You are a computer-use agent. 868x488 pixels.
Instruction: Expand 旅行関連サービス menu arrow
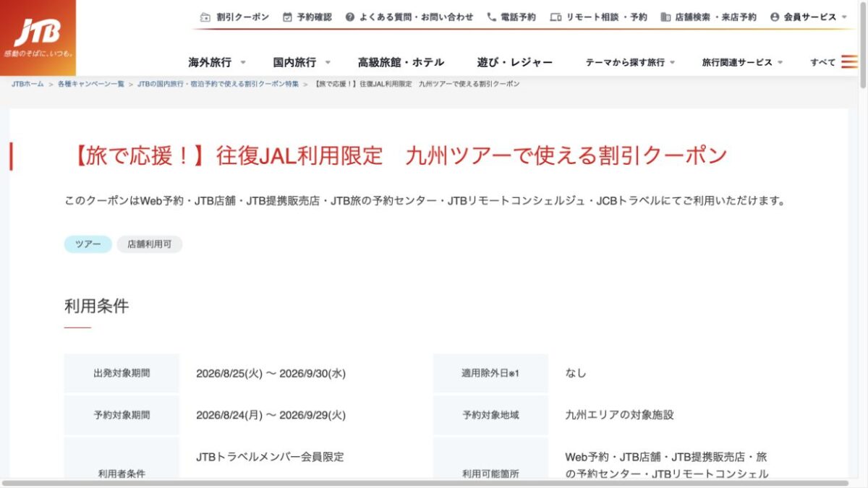(780, 63)
